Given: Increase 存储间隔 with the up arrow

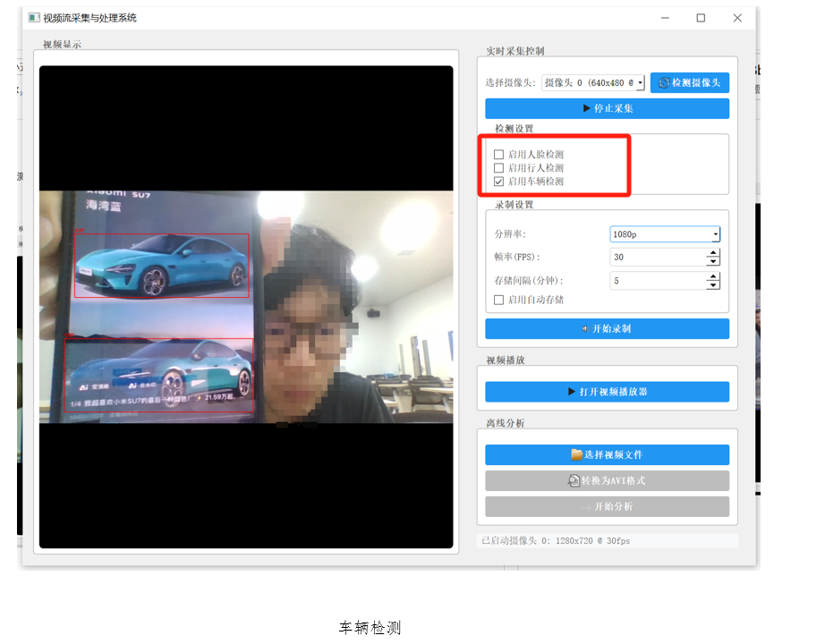Looking at the screenshot, I should [x=713, y=276].
